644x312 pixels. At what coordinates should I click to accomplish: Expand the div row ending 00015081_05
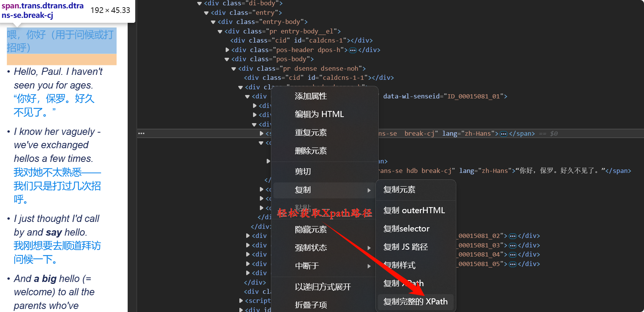pos(248,264)
